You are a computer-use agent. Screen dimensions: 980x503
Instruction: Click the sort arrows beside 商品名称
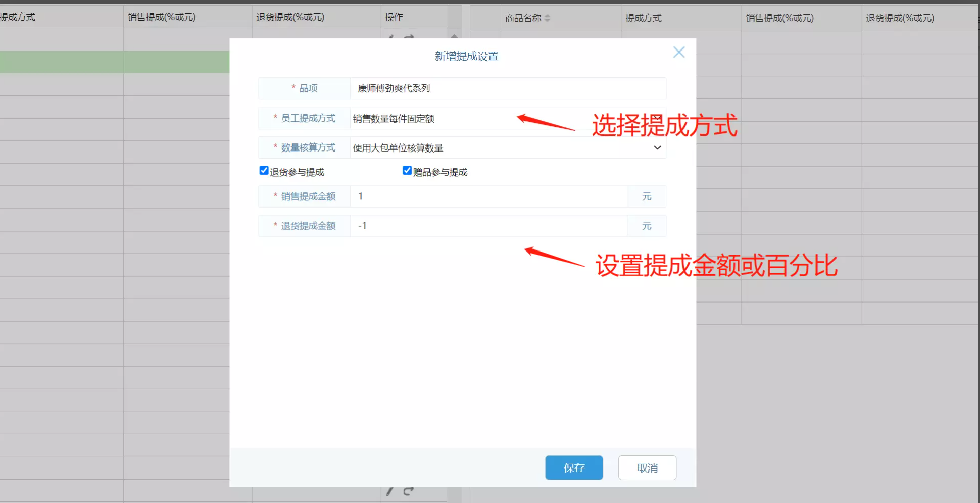[x=547, y=18]
